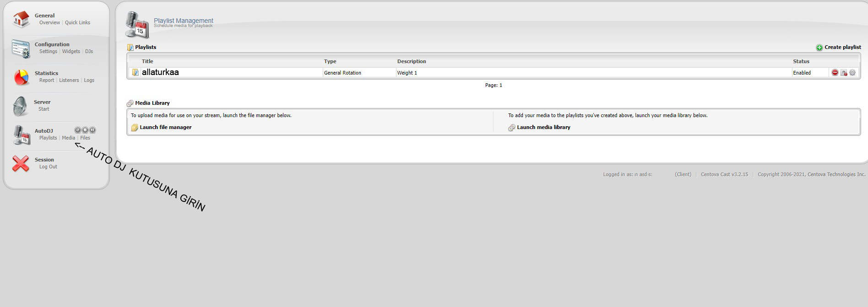Go to Settings under Configuration
The width and height of the screenshot is (868, 307).
click(x=48, y=51)
